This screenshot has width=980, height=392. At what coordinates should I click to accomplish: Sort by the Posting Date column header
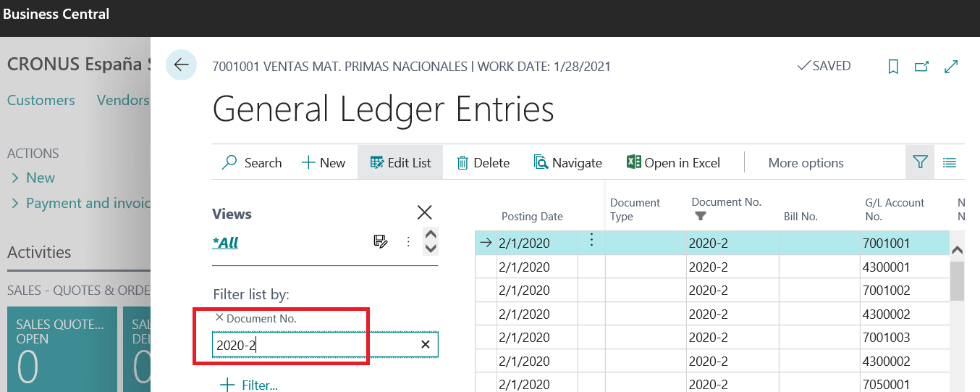pos(532,216)
